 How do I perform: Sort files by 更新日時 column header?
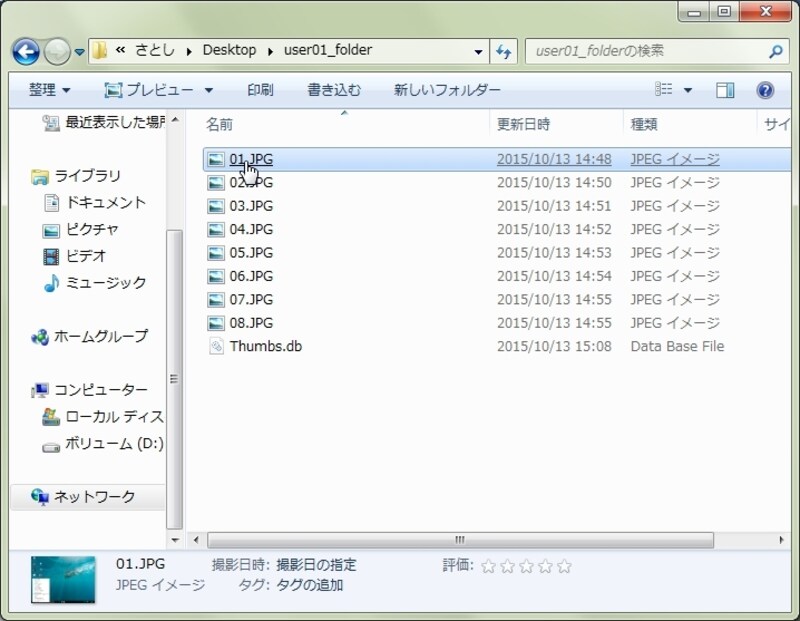tap(523, 124)
